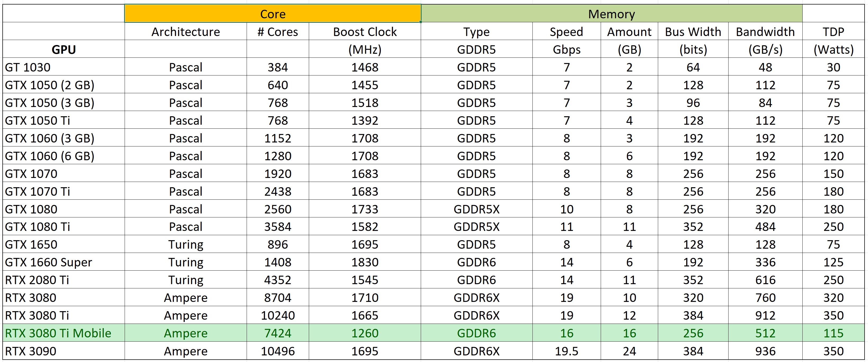
Task: Click the RTX 3090 GPU name cell
Action: pyautogui.click(x=31, y=351)
